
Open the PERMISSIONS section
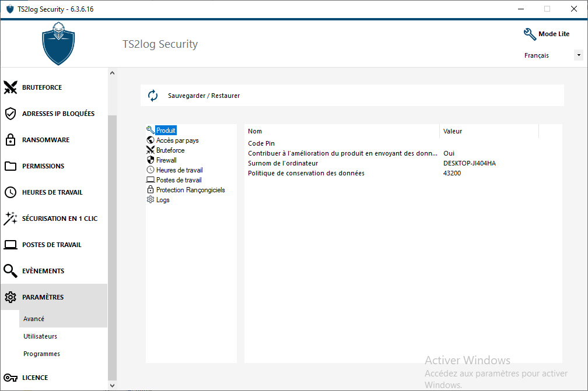[x=43, y=166]
